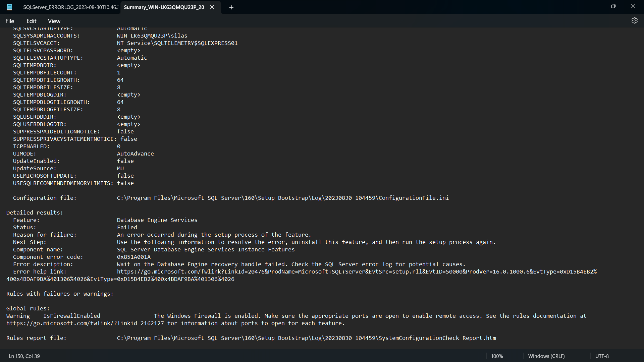Click 'NT Service\SQLTELEMETRY$SQLEXPRESS01' value
Screen dimensions: 644x362
(x=177, y=43)
